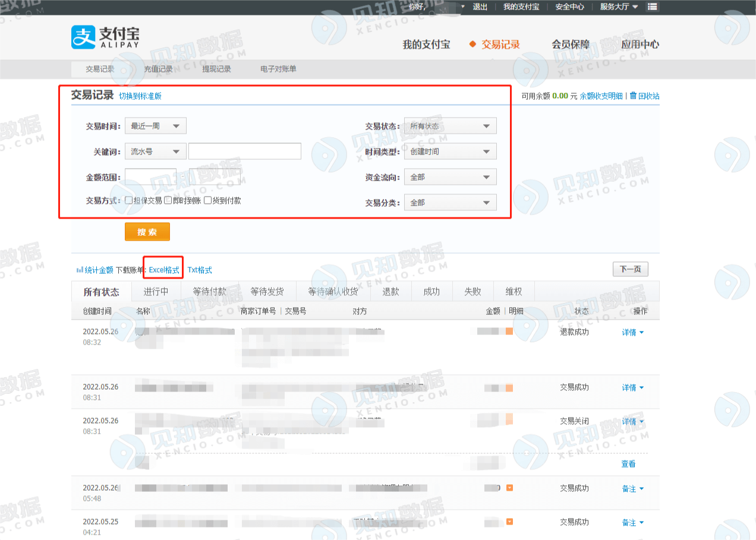Click the 查看 link
This screenshot has width=756, height=540.
[628, 464]
